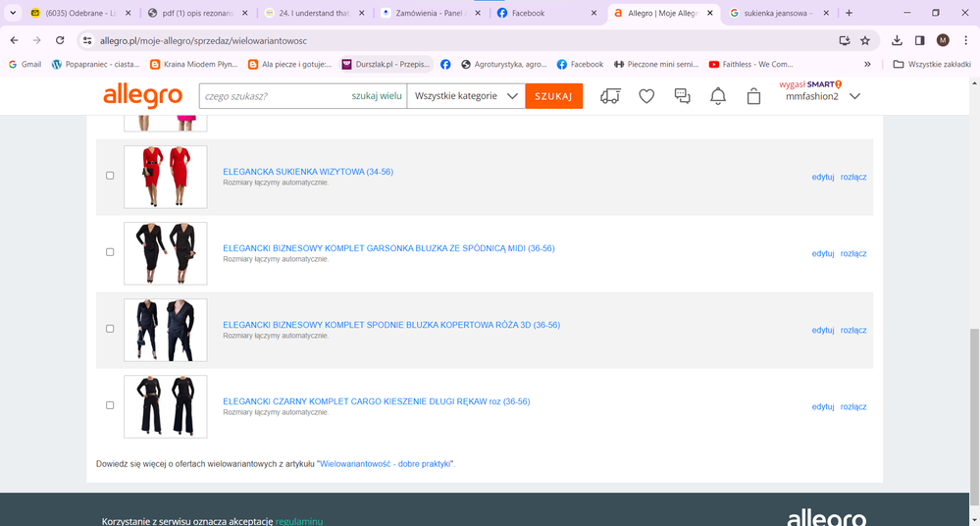The image size is (980, 526).
Task: Open the shopping cart bag icon
Action: click(753, 96)
